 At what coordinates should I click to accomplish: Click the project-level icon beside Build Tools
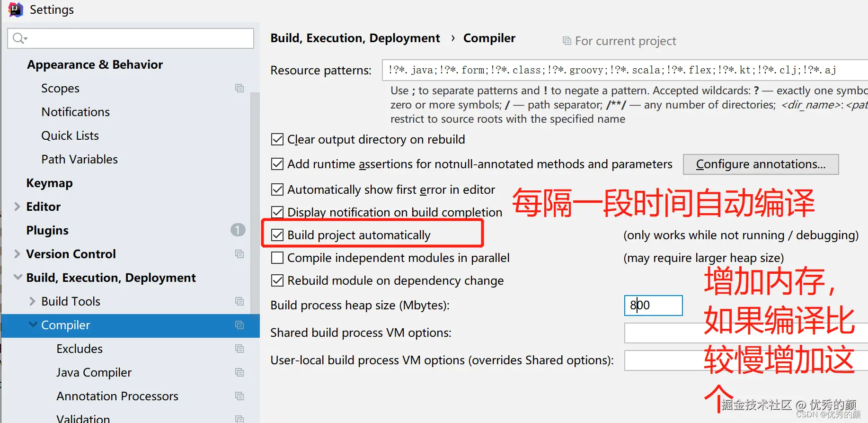pyautogui.click(x=239, y=301)
